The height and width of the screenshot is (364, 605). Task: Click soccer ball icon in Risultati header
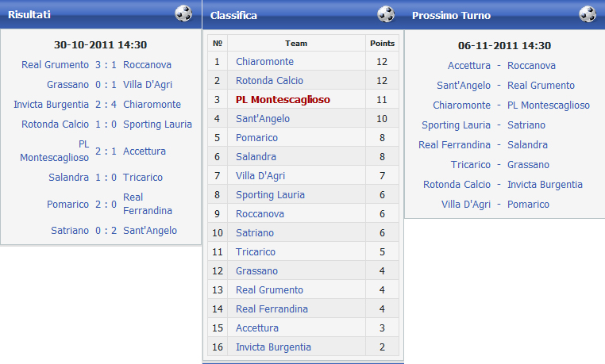pyautogui.click(x=183, y=13)
